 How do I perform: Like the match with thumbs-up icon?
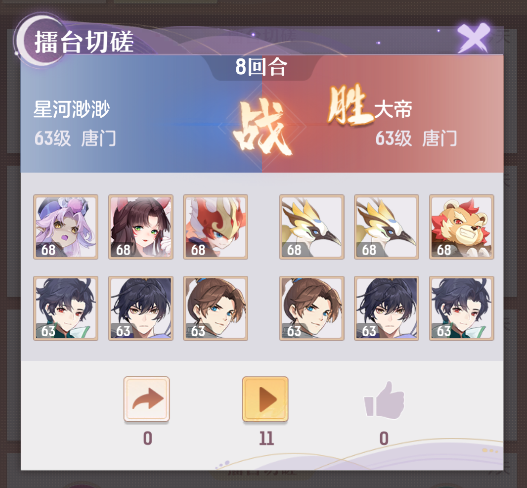384,400
